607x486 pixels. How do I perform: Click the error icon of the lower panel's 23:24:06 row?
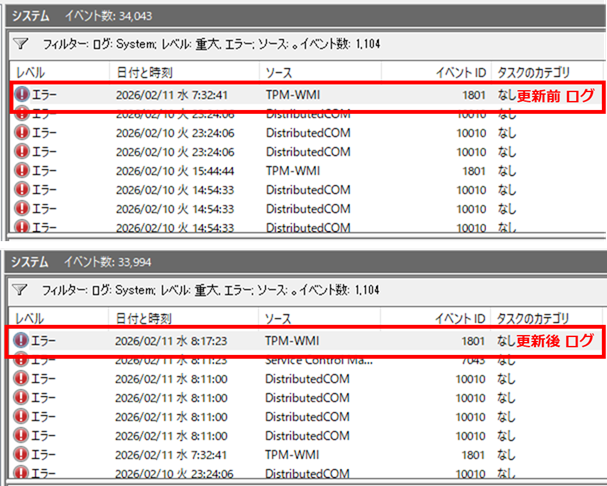click(x=23, y=474)
